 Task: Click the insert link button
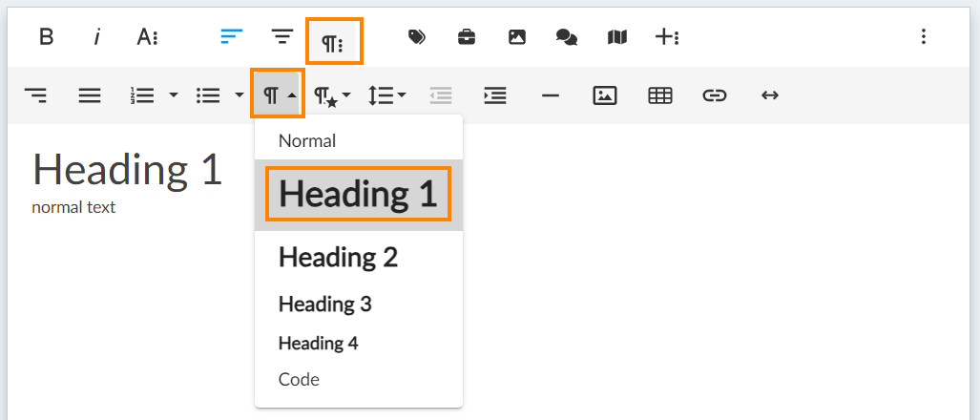tap(715, 95)
